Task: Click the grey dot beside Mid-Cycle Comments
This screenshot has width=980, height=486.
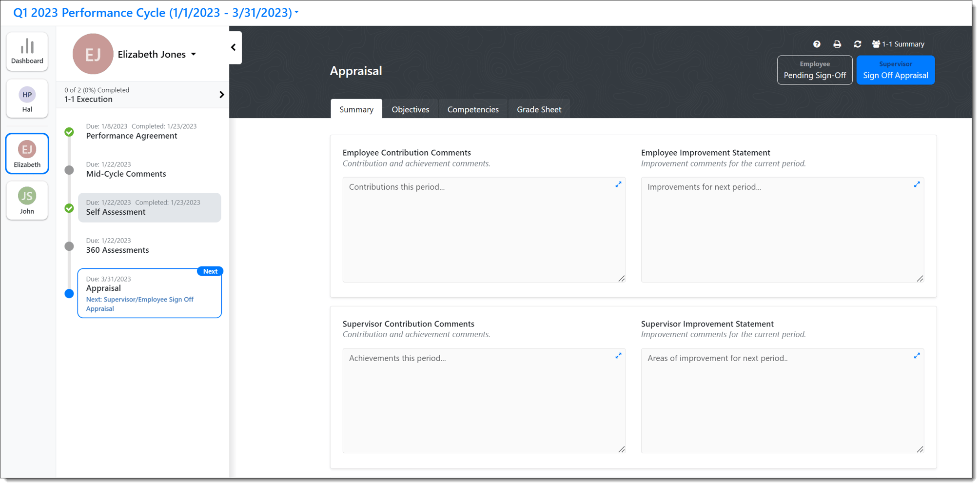Action: [x=69, y=170]
